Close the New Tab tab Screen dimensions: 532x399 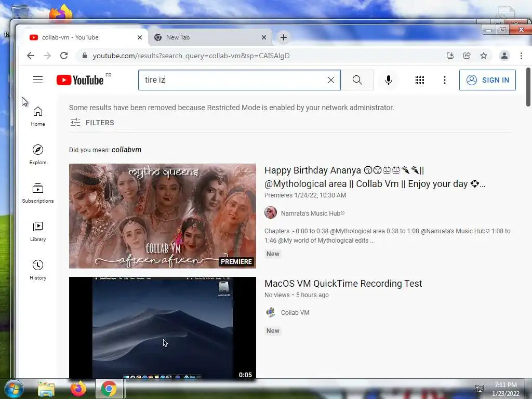click(263, 37)
